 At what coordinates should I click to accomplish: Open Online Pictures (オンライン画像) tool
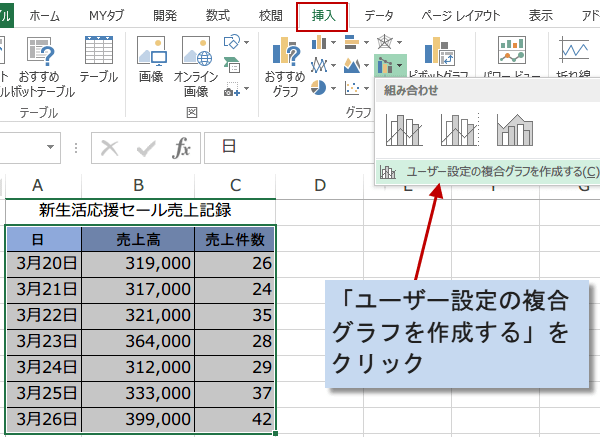pos(196,60)
